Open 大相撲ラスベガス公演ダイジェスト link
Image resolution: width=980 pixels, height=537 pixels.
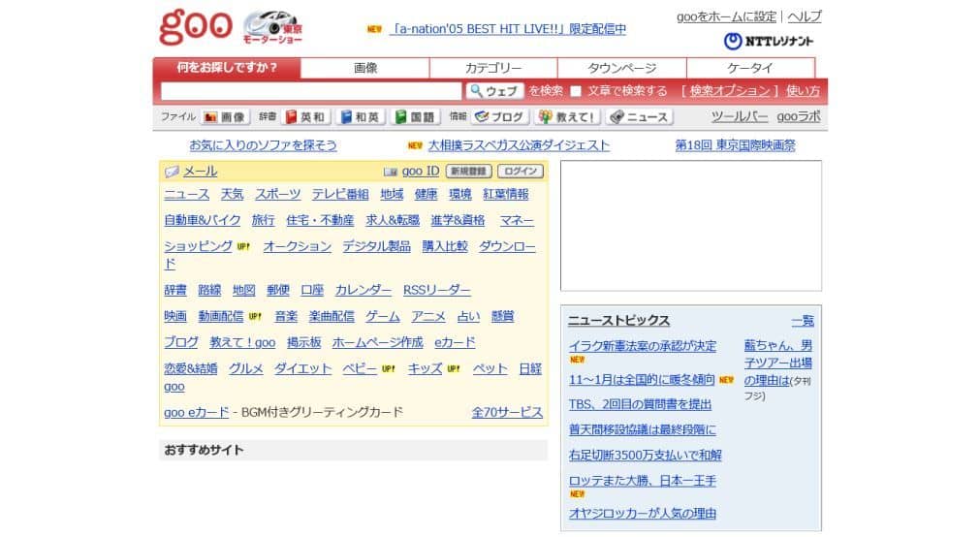(519, 145)
